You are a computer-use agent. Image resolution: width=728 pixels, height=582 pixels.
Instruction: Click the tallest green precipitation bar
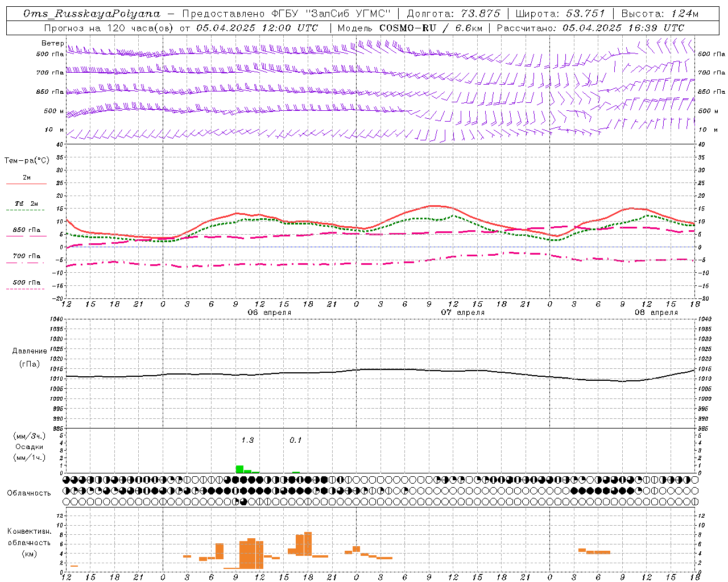(x=239, y=469)
